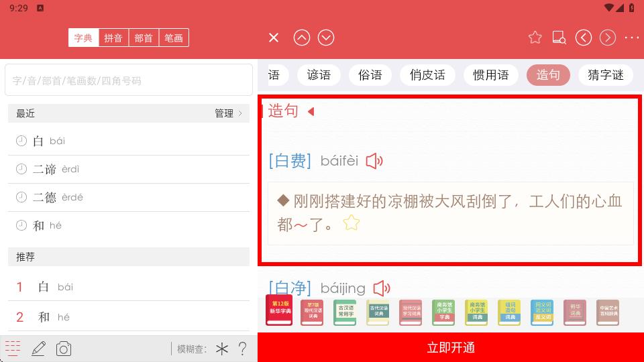This screenshot has width=644, height=362.
Task: Open the red grid list icon
Action: click(13, 349)
